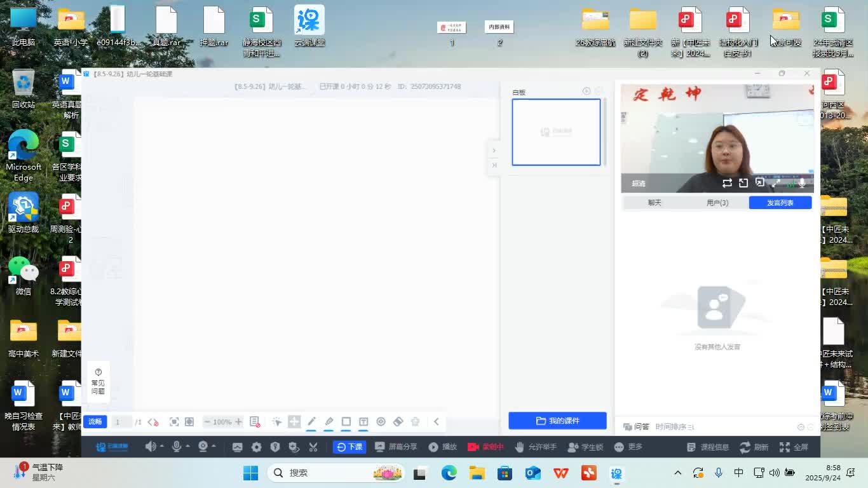Expand the camera options dropdown arrow
Image resolution: width=868 pixels, height=488 pixels.
click(214, 447)
